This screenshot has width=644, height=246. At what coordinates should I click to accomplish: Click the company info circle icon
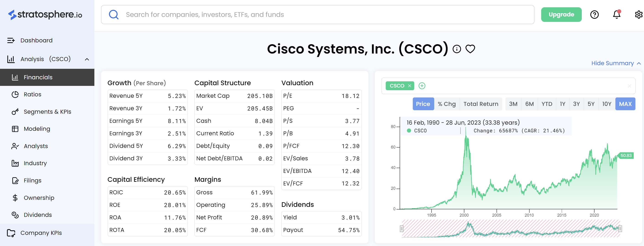point(457,49)
